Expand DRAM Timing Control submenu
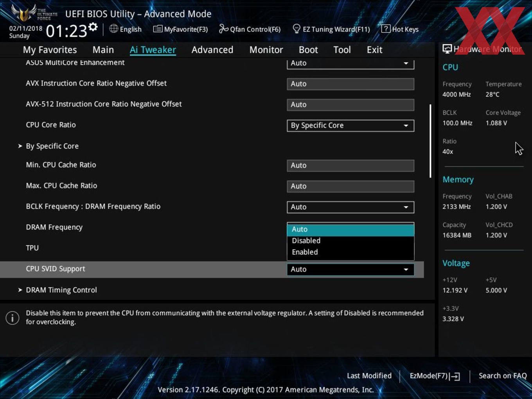The image size is (532, 399). 61,290
